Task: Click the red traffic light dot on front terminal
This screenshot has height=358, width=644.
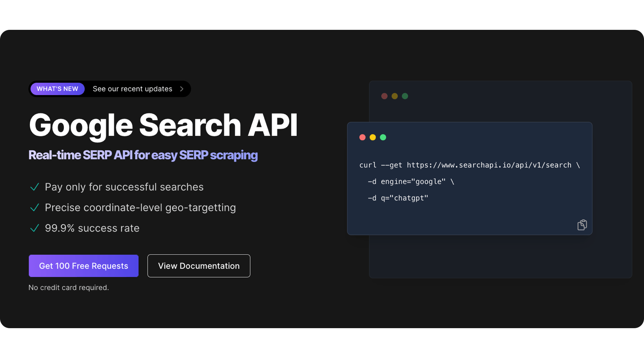Action: pos(362,137)
